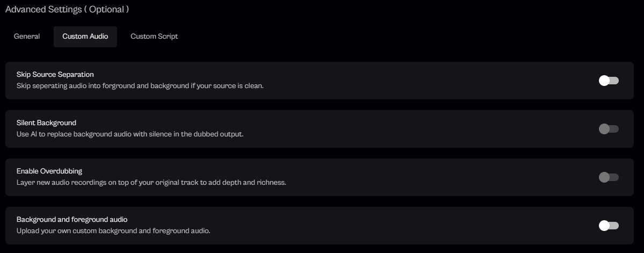Click "Upload your own custom background" description
Image resolution: width=644 pixels, height=253 pixels.
coord(113,231)
